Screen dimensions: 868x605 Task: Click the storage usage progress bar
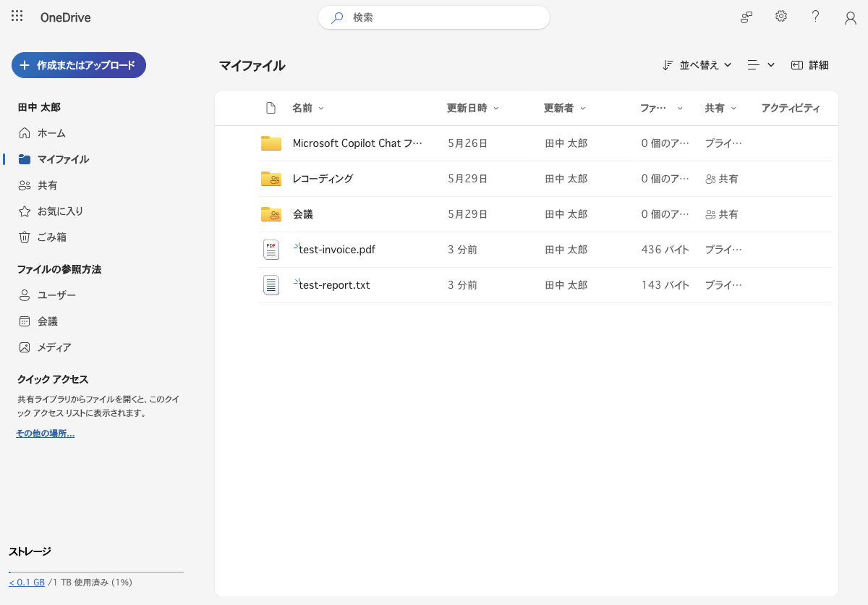click(96, 572)
